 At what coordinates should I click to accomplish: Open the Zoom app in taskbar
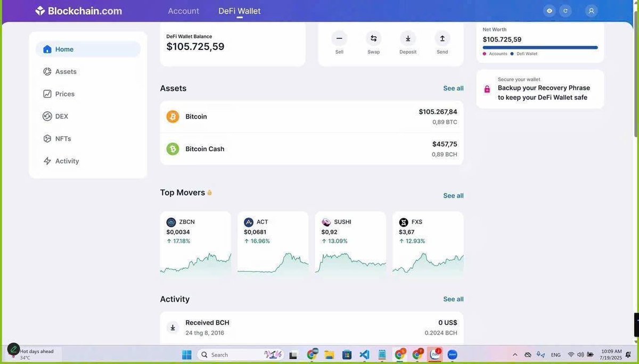453,354
